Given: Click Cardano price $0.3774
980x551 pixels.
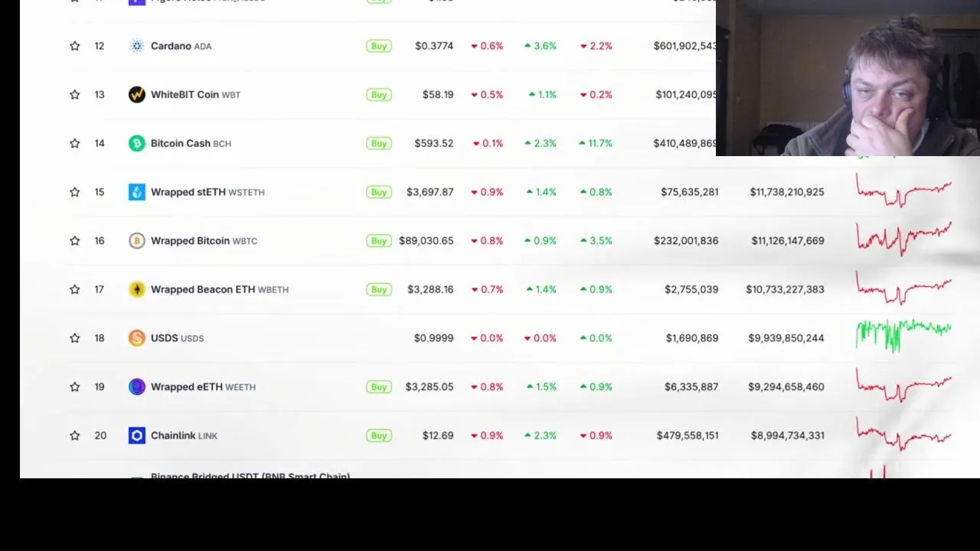Looking at the screenshot, I should click(x=434, y=46).
